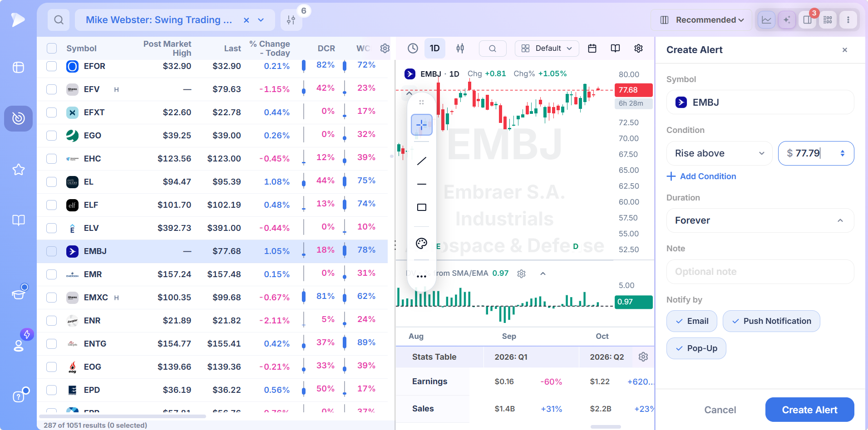
Task: Select the horizontal line drawing tool
Action: pyautogui.click(x=422, y=184)
